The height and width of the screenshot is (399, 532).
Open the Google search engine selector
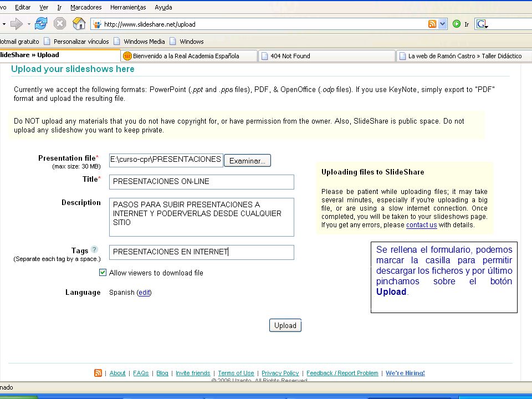pos(482,24)
